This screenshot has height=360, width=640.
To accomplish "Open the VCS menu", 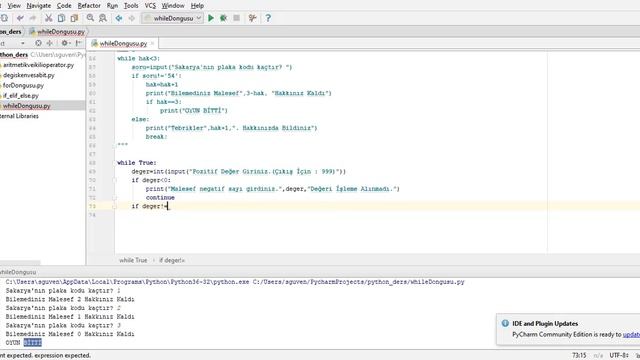I will (150, 6).
